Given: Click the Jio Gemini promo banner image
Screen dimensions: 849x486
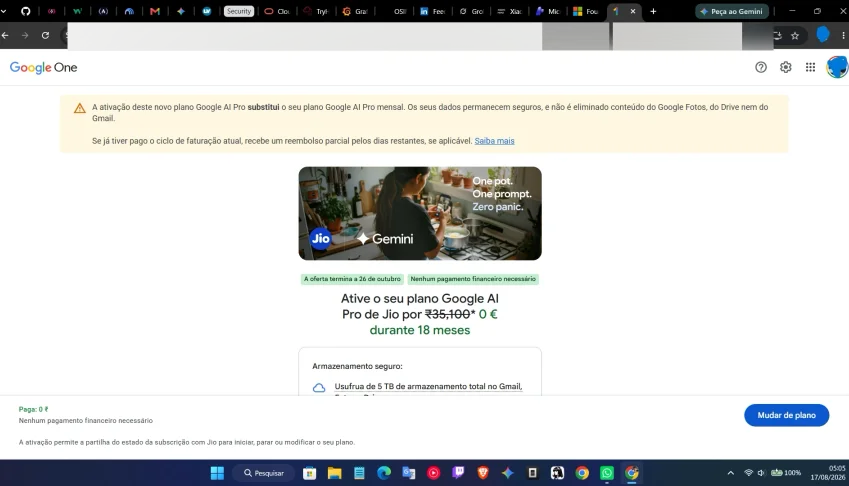Looking at the screenshot, I should [420, 213].
